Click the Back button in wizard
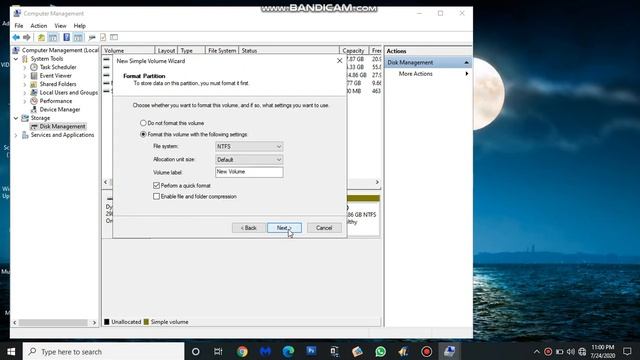Screen dimensions: 640x360 tap(249, 228)
